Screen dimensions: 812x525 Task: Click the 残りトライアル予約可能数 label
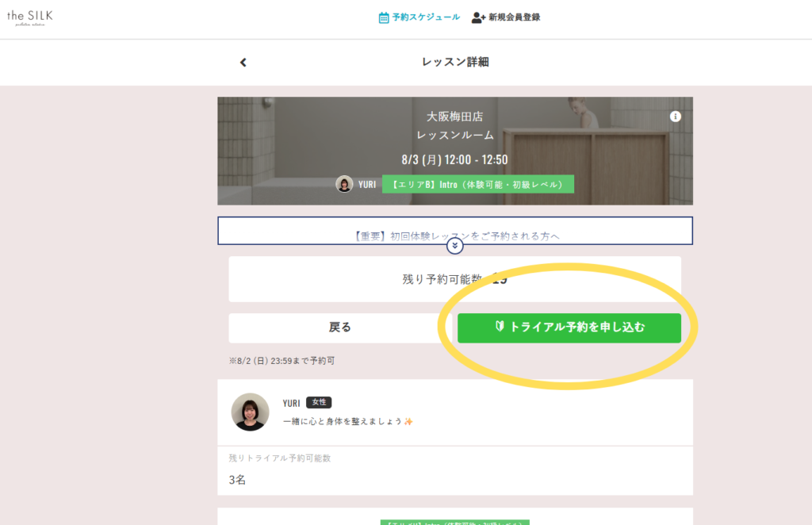click(x=280, y=458)
